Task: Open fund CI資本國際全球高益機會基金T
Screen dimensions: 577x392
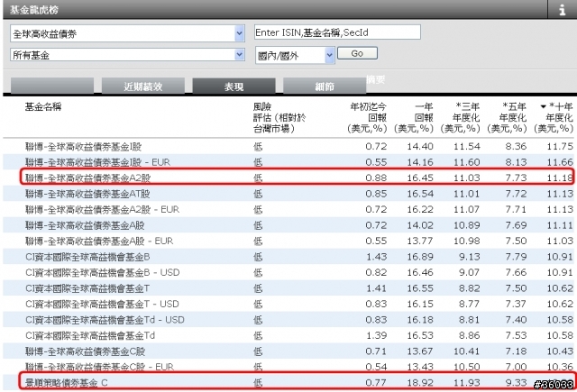Action: click(87, 288)
